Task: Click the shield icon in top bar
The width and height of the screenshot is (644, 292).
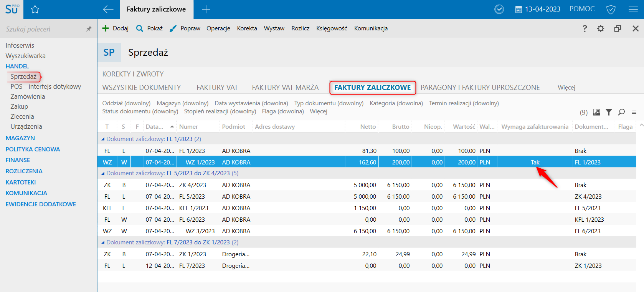Action: (x=611, y=9)
